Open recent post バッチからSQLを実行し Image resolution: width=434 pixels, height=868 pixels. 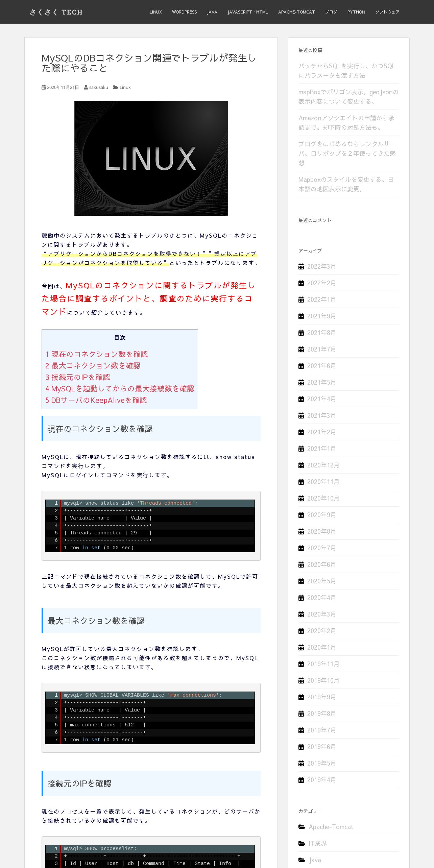[x=347, y=71]
